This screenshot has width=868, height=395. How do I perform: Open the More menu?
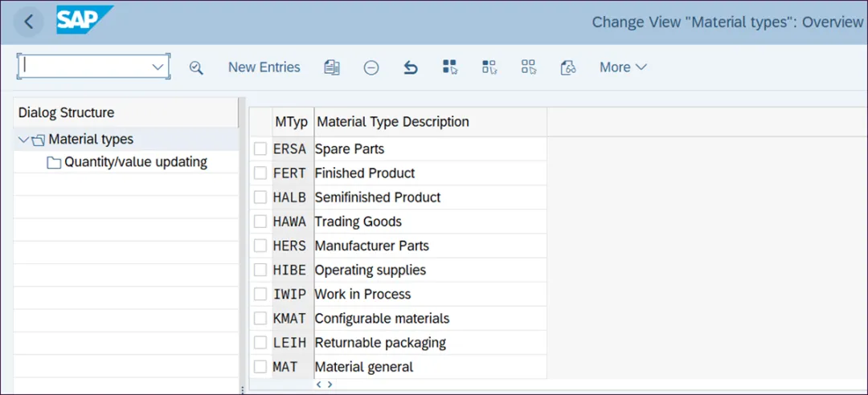623,67
